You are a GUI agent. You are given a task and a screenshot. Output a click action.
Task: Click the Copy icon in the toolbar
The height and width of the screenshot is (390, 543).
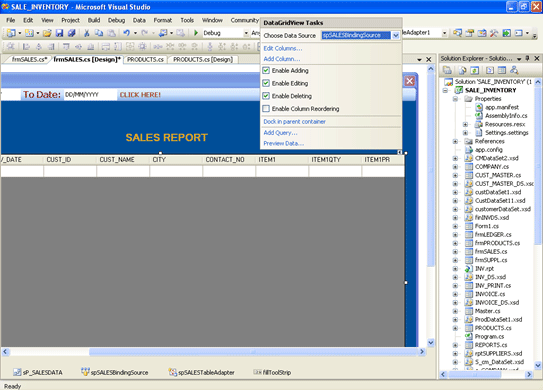(x=99, y=33)
